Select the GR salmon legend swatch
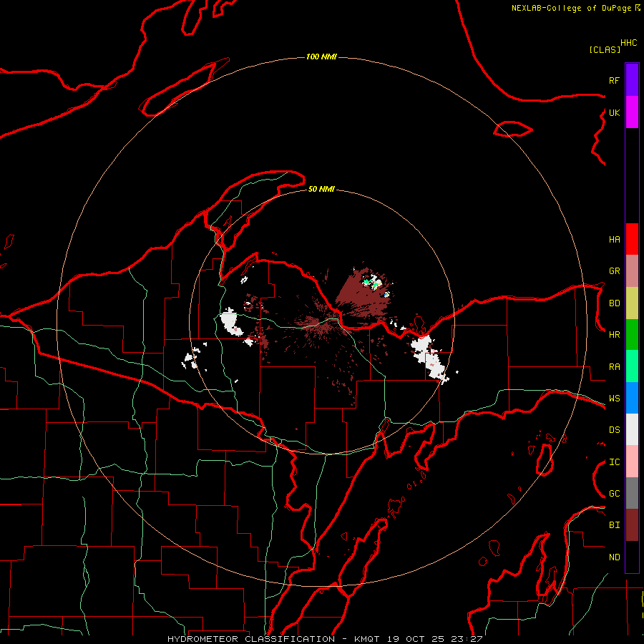The height and width of the screenshot is (644, 644). (x=632, y=271)
